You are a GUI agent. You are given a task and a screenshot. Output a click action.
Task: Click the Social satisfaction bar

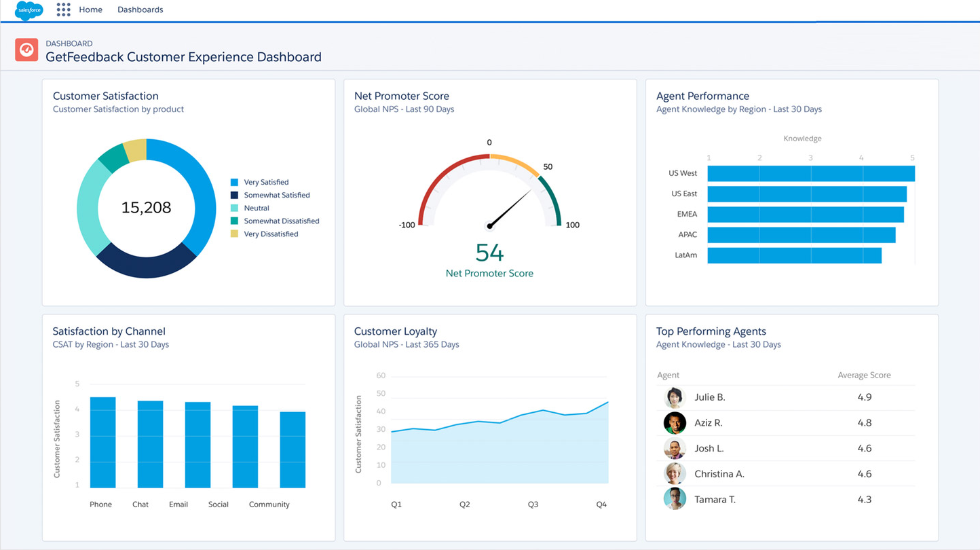(246, 447)
